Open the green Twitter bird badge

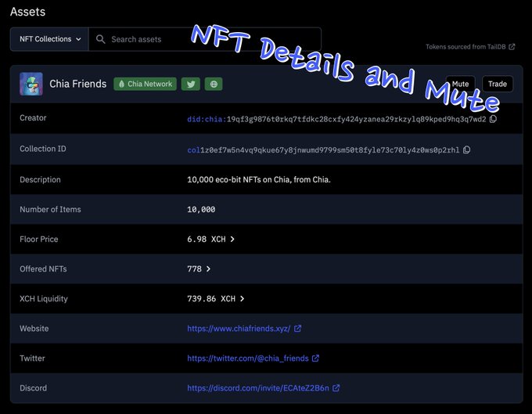coord(191,84)
